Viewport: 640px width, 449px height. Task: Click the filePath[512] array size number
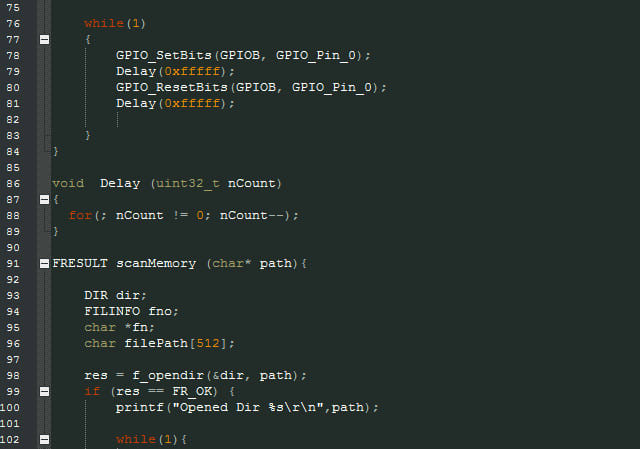(x=208, y=343)
